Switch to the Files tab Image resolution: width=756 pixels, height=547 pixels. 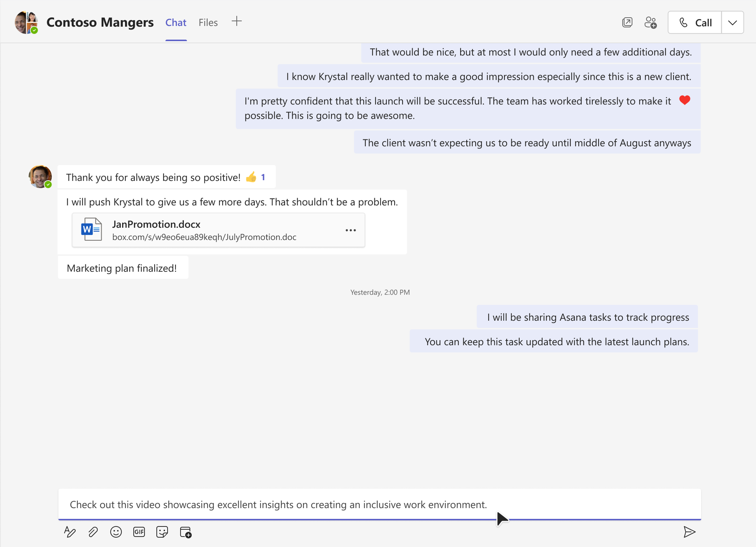[208, 22]
